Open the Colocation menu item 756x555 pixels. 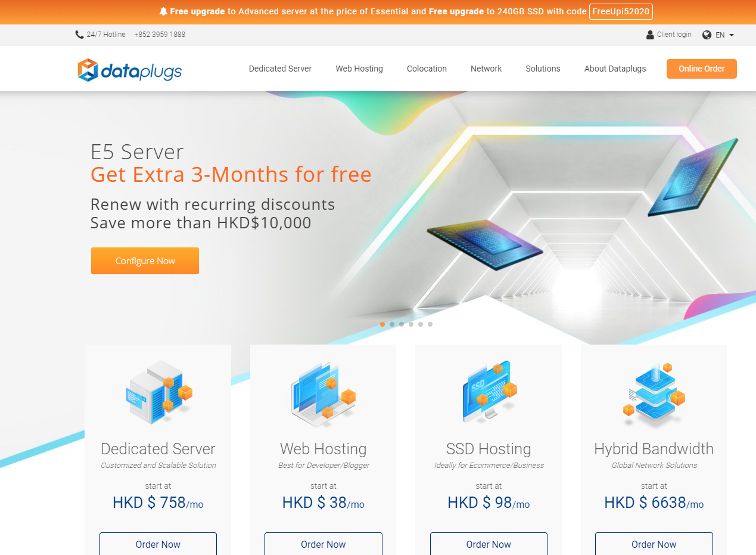[x=427, y=69]
